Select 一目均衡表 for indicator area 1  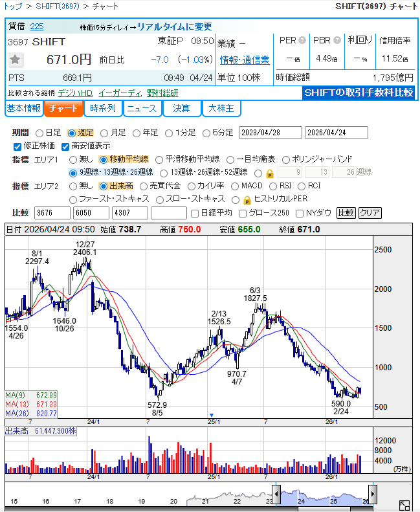coord(230,160)
